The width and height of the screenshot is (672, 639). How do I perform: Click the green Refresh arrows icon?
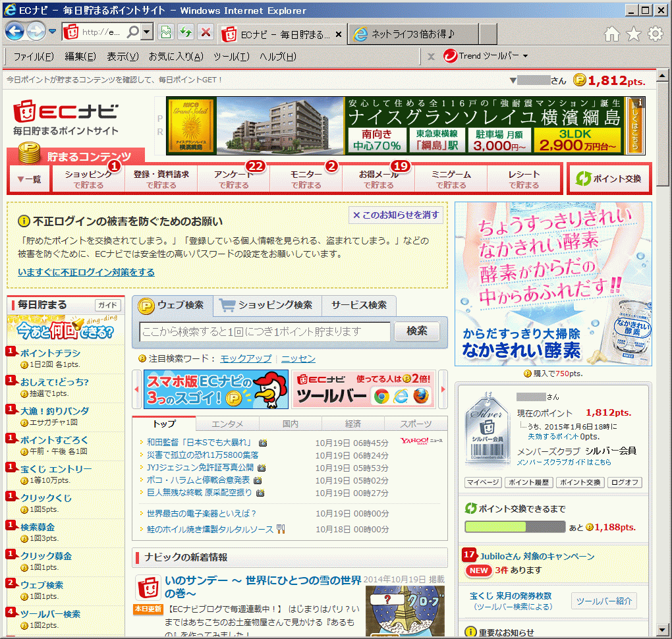pyautogui.click(x=186, y=32)
